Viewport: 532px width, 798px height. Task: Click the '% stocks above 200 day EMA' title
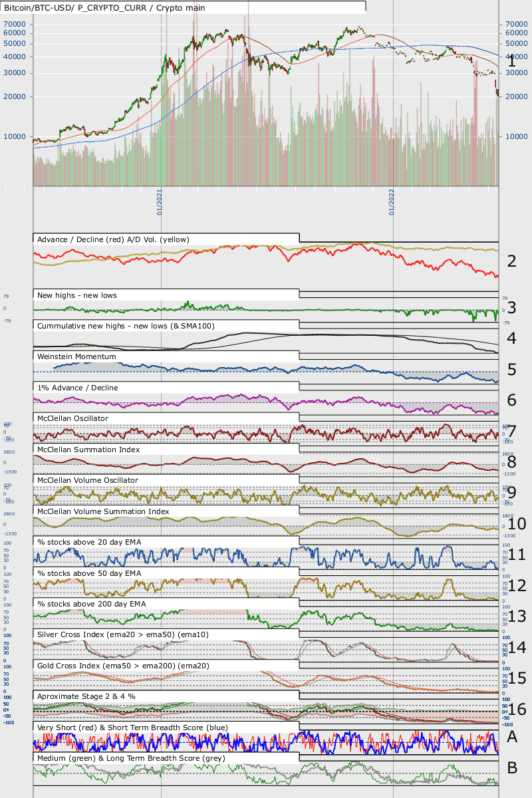pos(92,604)
